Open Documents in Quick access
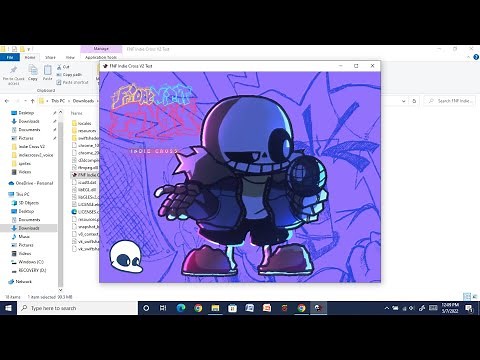Viewport: 480px width, 360px height. click(x=29, y=130)
